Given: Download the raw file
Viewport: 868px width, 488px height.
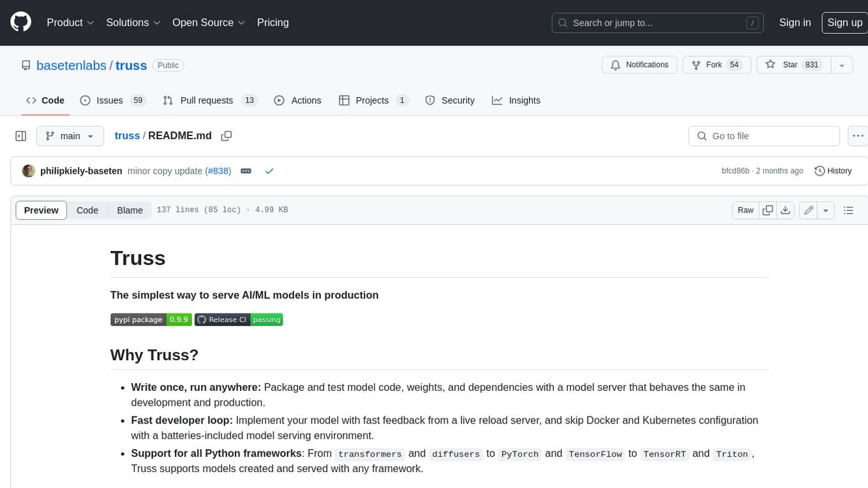Looking at the screenshot, I should pyautogui.click(x=786, y=210).
